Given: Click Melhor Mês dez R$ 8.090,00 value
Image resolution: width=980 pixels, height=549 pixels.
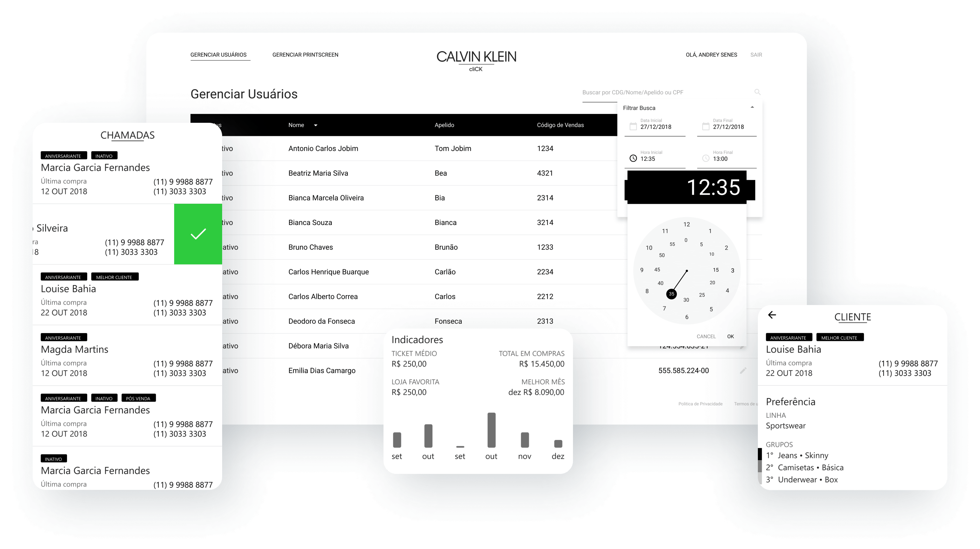Looking at the screenshot, I should point(536,392).
